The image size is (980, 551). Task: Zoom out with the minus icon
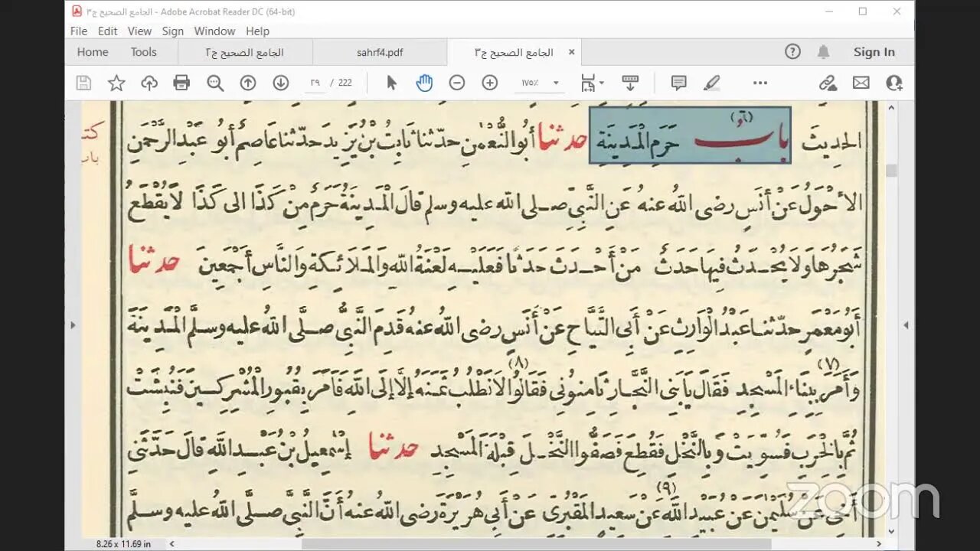pyautogui.click(x=457, y=83)
